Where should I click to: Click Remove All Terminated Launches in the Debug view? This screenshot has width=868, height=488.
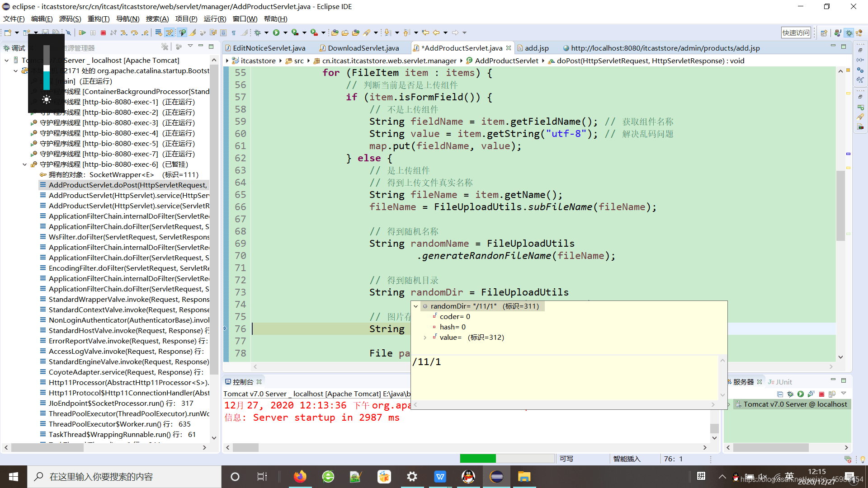click(165, 47)
